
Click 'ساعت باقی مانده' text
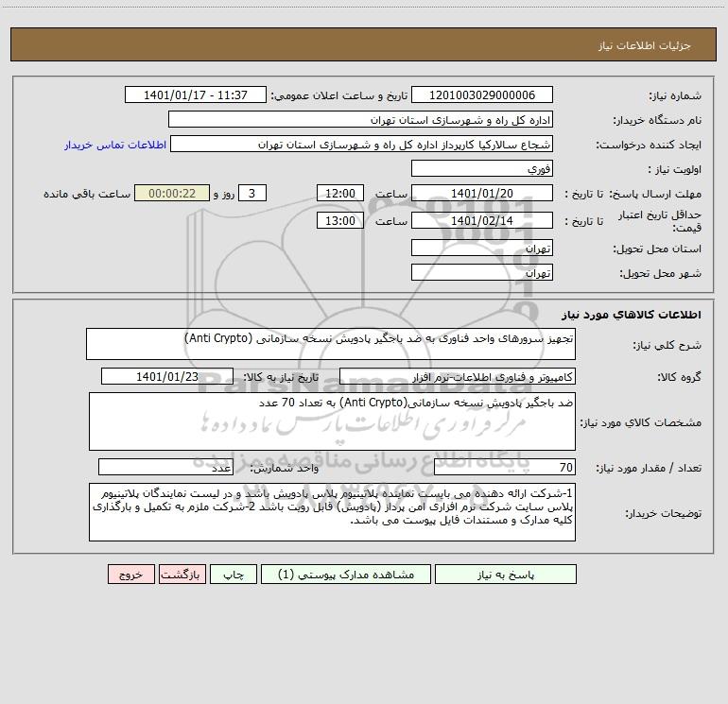87,194
